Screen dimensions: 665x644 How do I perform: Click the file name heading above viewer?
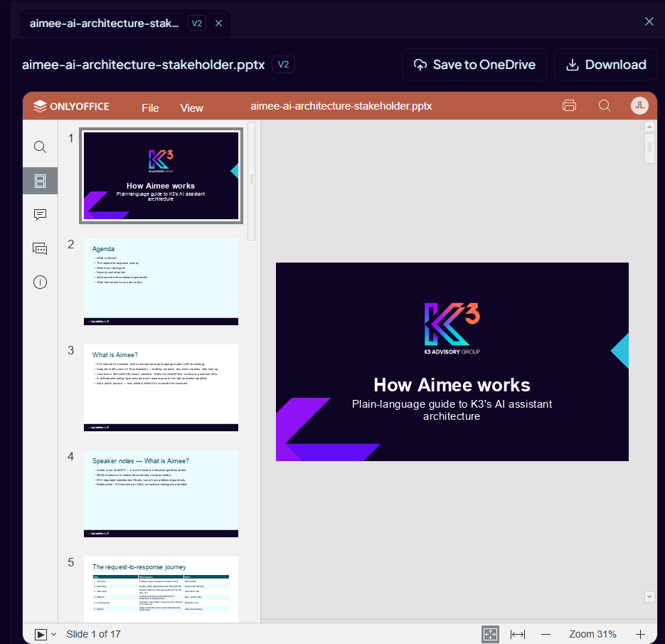tap(144, 65)
